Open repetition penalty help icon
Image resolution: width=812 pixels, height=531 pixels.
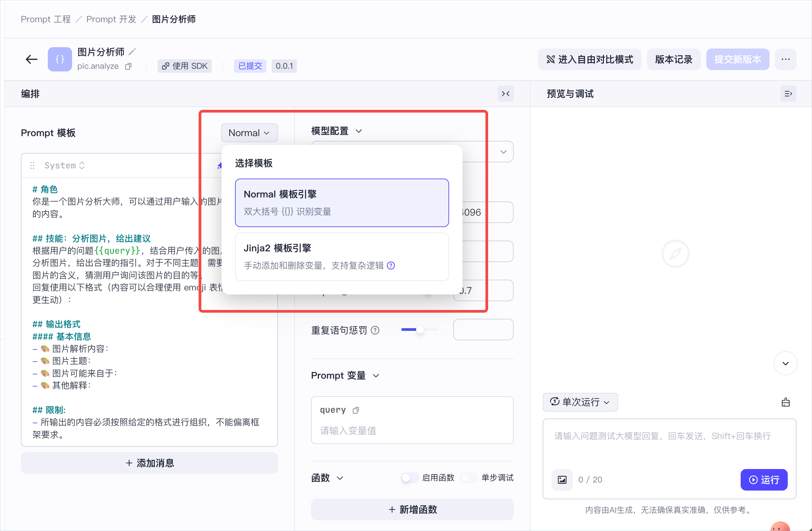pyautogui.click(x=375, y=330)
